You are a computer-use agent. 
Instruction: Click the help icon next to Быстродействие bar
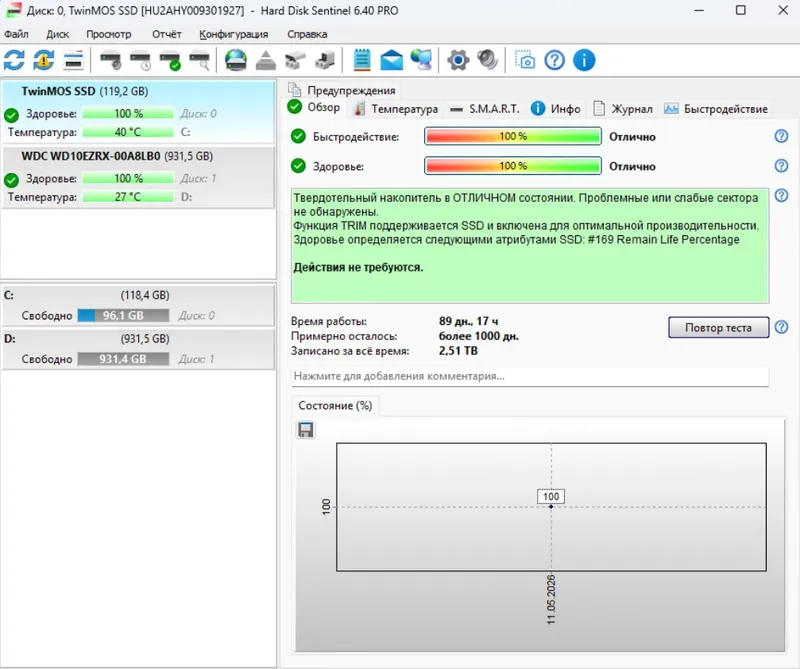781,136
